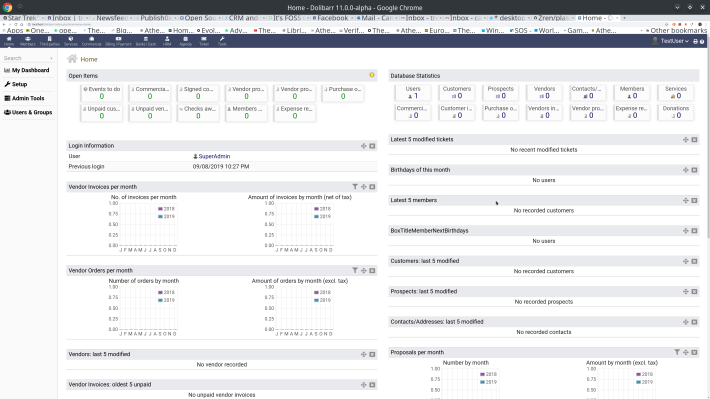Close the Birthdays of this month box
Image resolution: width=710 pixels, height=399 pixels.
click(694, 170)
